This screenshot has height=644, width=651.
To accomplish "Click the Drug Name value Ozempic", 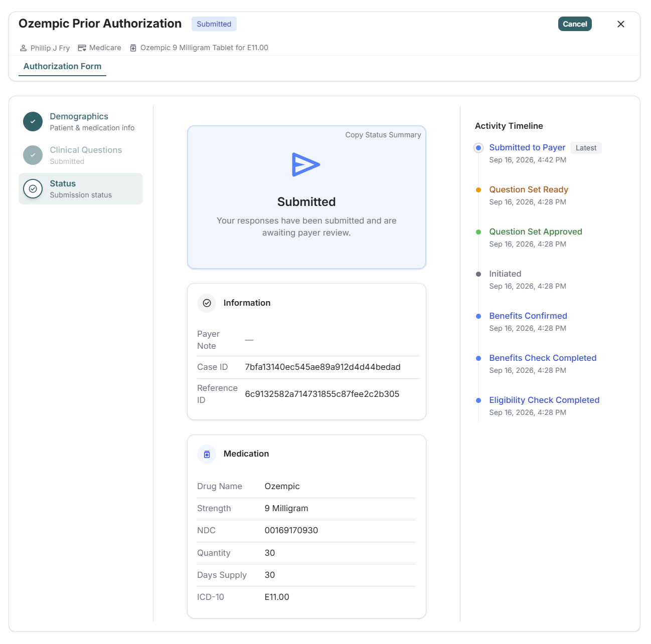I will point(282,487).
